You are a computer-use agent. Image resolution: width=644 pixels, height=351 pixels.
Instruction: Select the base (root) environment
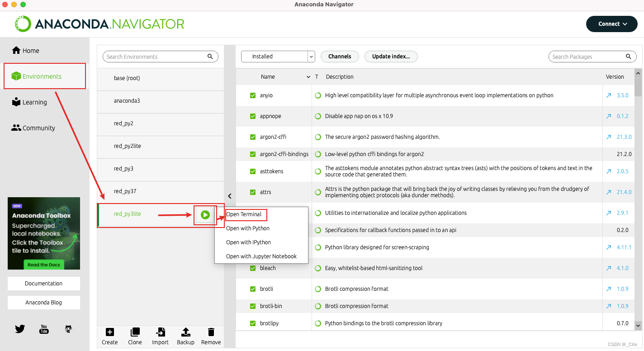click(161, 78)
